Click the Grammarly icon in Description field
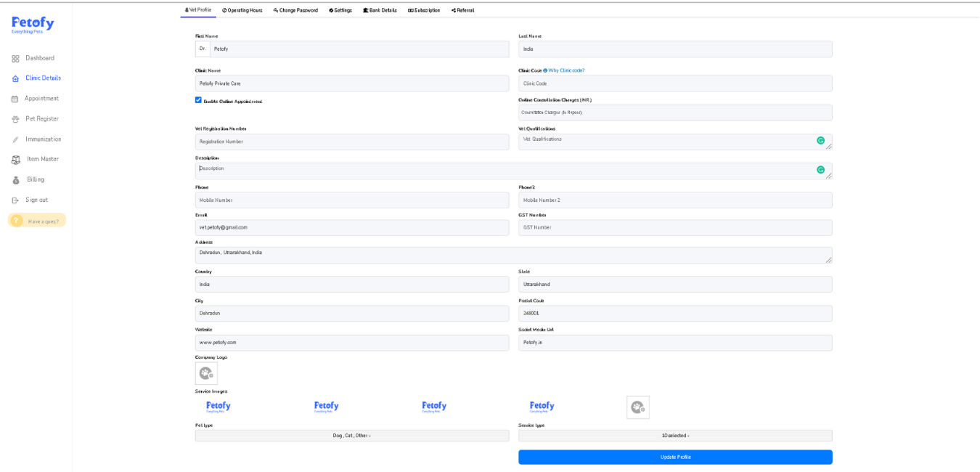 click(820, 169)
